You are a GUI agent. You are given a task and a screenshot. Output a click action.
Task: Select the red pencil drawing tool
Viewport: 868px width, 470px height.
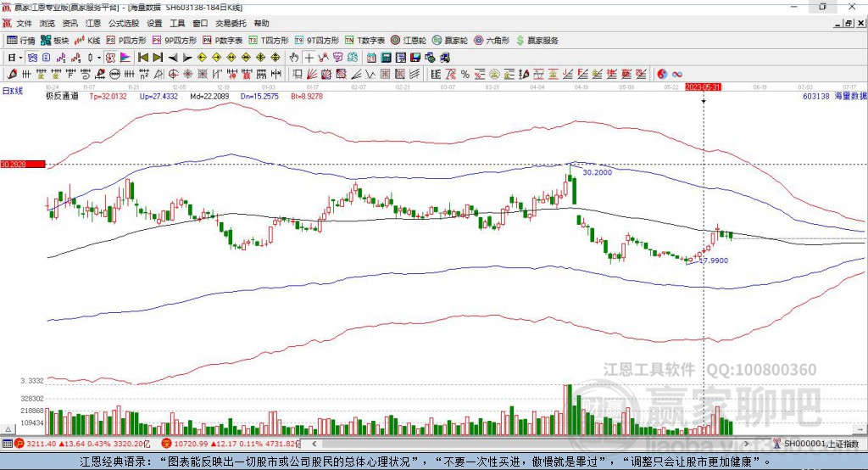12,75
